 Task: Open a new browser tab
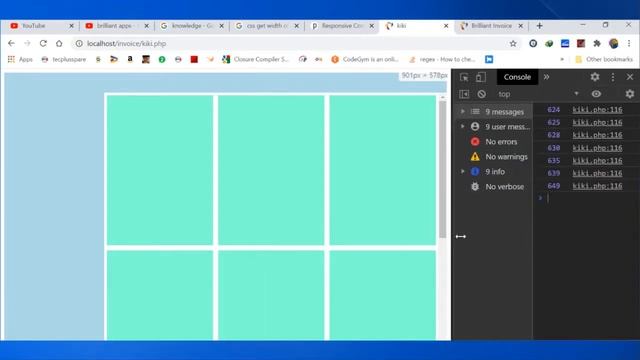(540, 26)
